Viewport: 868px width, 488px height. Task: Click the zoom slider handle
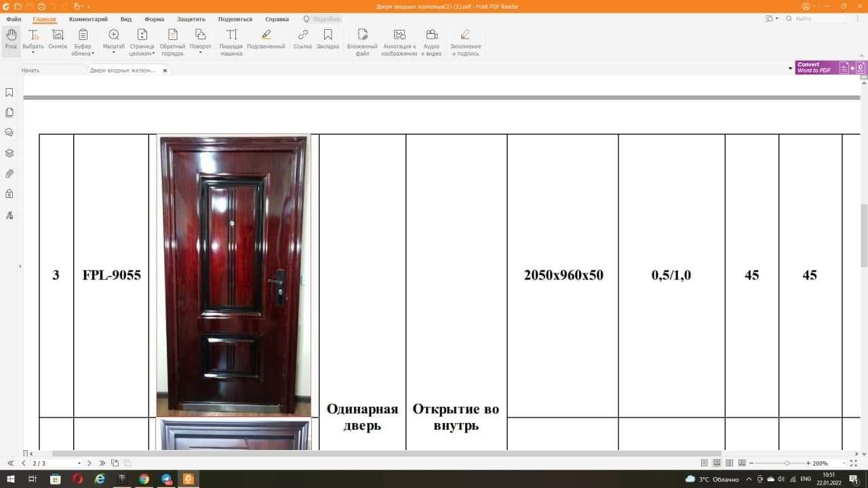click(787, 463)
